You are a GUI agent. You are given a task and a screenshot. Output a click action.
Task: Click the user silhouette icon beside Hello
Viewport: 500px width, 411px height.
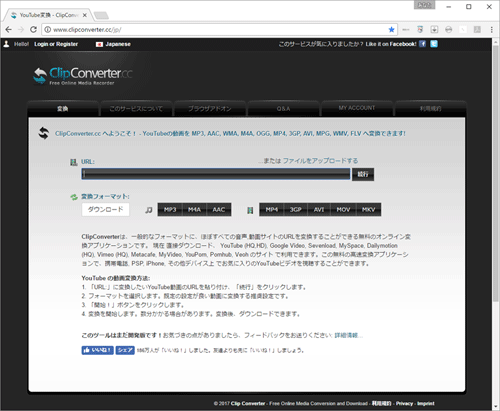pyautogui.click(x=6, y=44)
